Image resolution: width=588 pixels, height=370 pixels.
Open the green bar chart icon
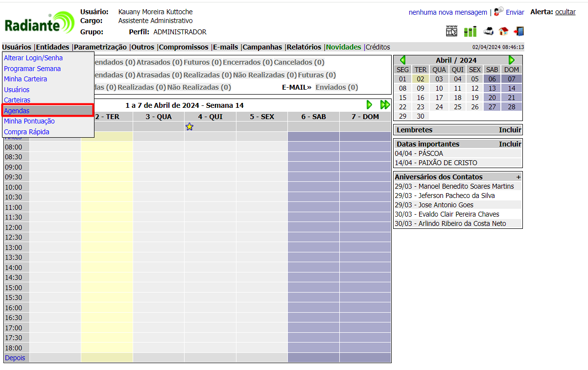click(x=470, y=31)
